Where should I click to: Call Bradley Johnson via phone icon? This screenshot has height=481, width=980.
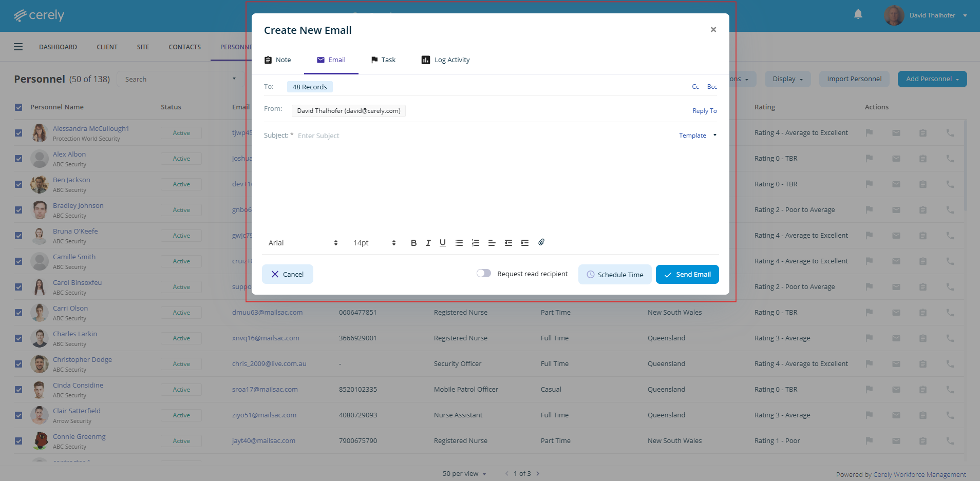click(x=950, y=210)
